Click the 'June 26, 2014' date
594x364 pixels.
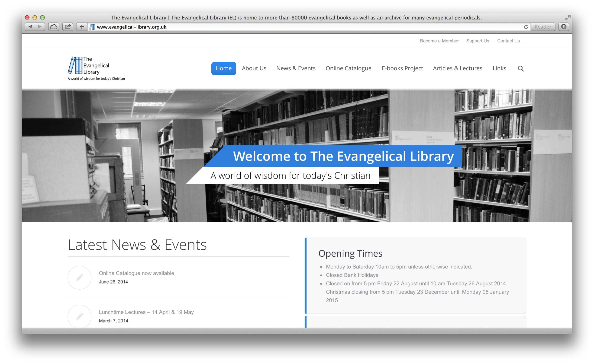point(113,282)
